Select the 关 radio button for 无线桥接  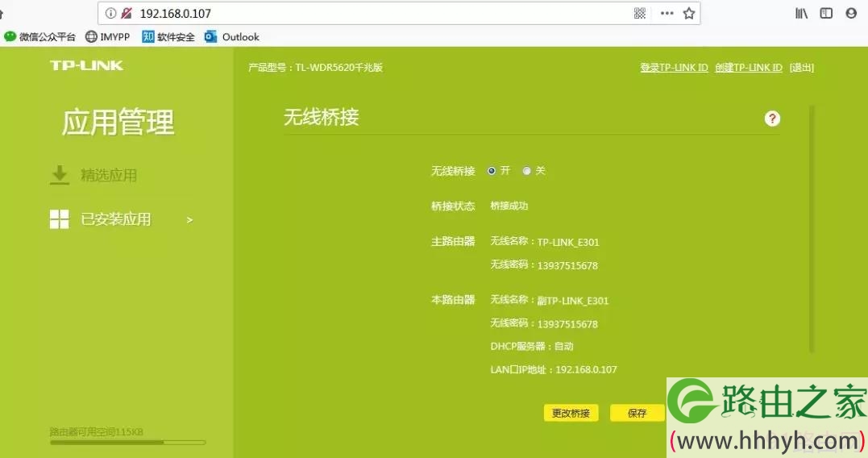tap(526, 171)
